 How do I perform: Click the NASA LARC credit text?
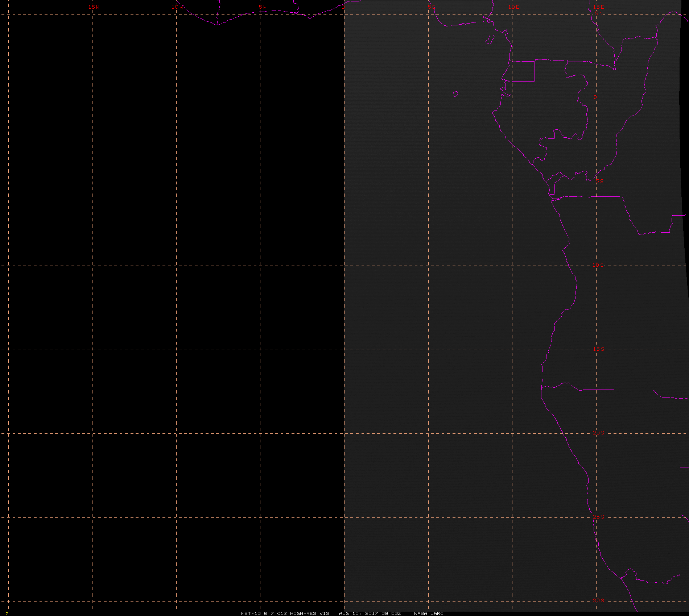click(x=429, y=613)
